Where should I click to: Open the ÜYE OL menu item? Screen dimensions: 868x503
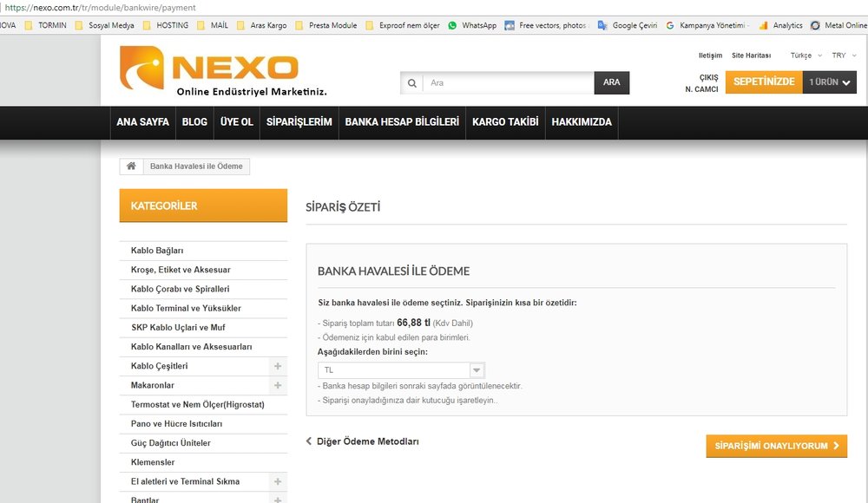pos(236,122)
